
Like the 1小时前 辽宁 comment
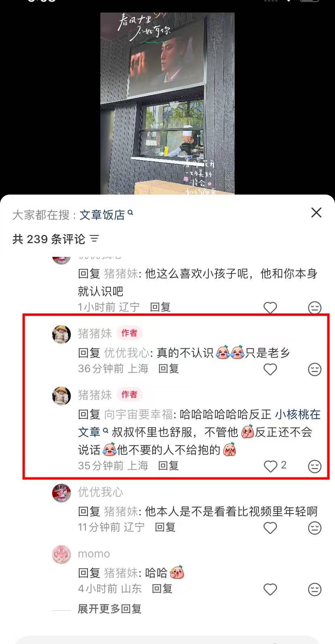point(270,308)
